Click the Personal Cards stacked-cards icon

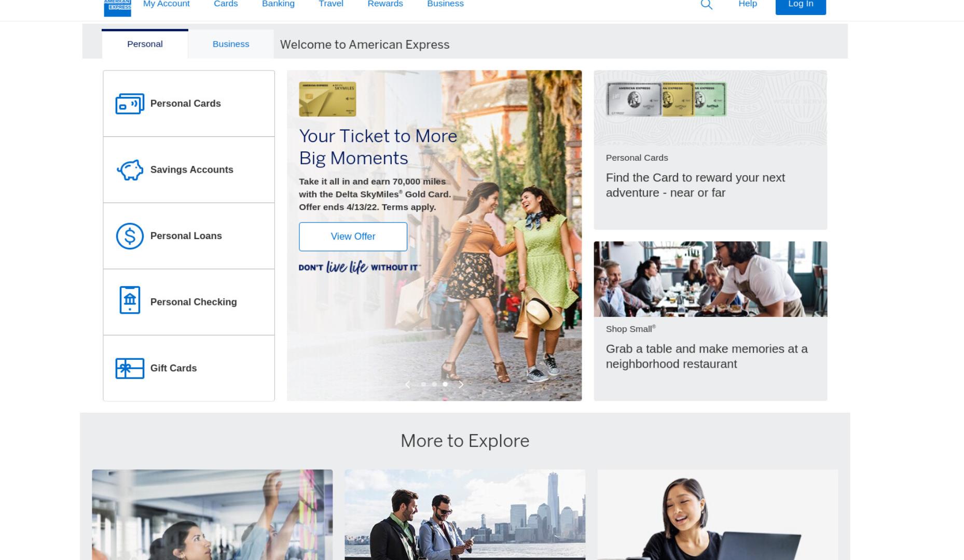(130, 104)
